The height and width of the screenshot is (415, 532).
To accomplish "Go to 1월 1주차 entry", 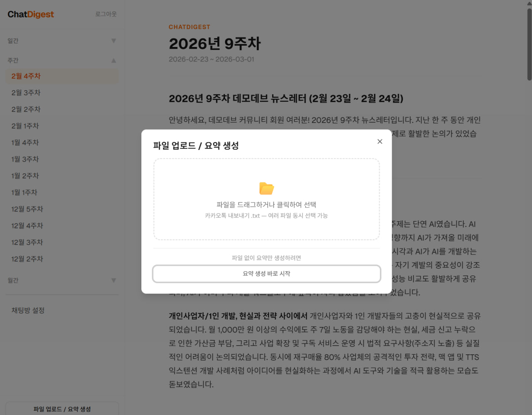I will pos(24,192).
